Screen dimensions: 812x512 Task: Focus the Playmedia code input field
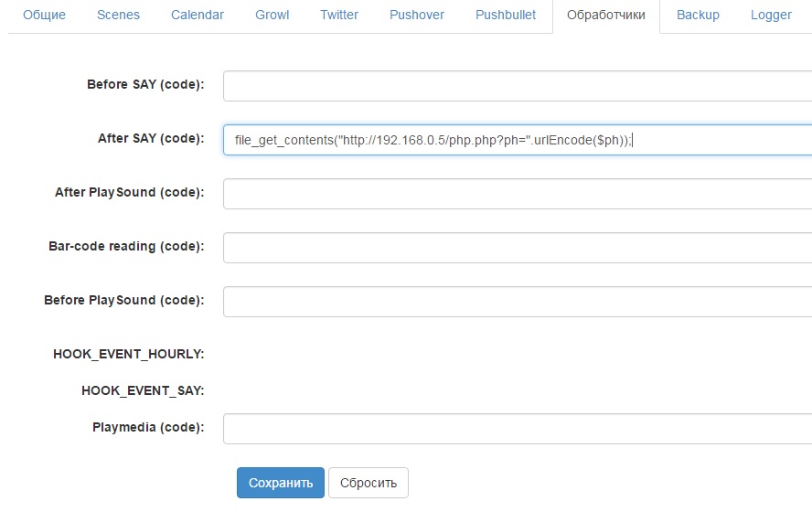click(517, 428)
